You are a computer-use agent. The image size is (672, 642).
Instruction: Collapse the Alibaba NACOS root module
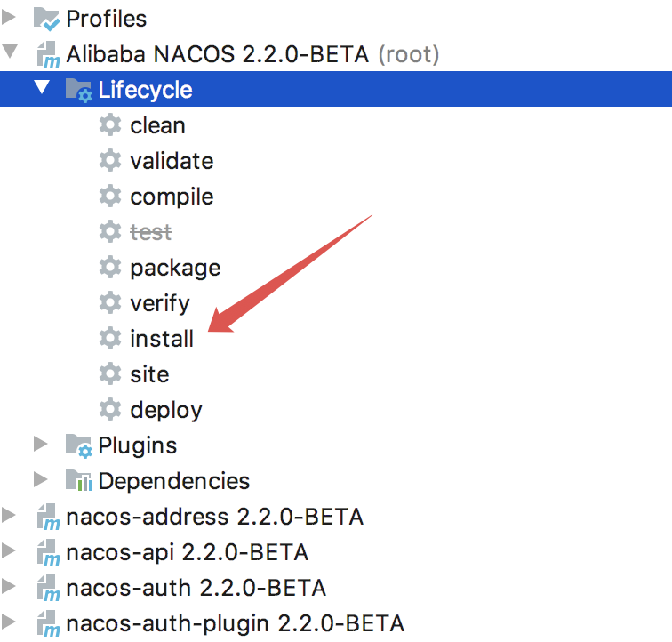[x=10, y=53]
